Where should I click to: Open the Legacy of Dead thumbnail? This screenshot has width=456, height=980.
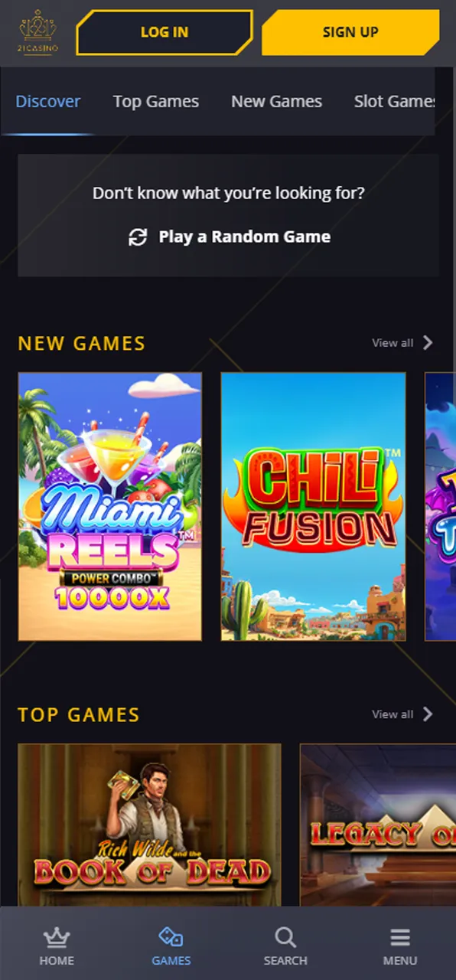(378, 825)
